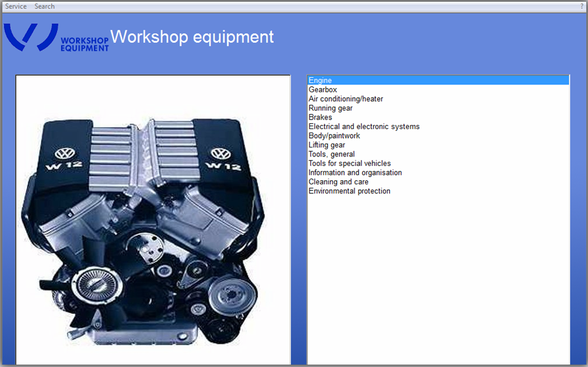Select Electrical and electronic systems
The height and width of the screenshot is (367, 588).
[x=438, y=127]
